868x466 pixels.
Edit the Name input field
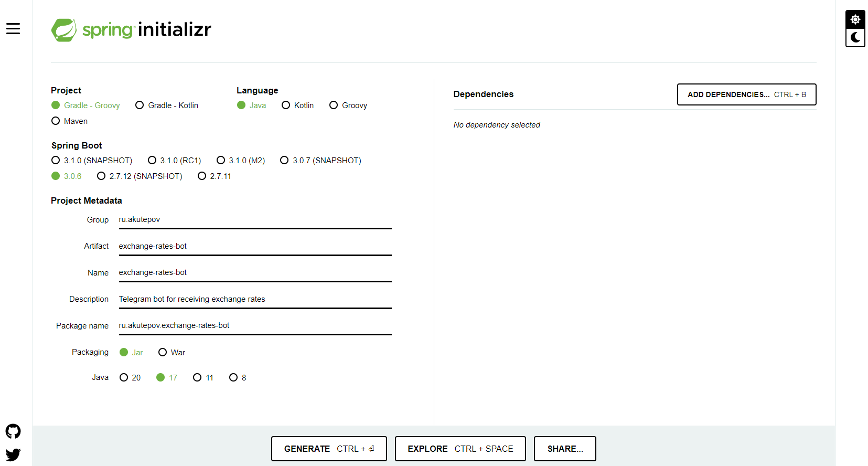[255, 273]
